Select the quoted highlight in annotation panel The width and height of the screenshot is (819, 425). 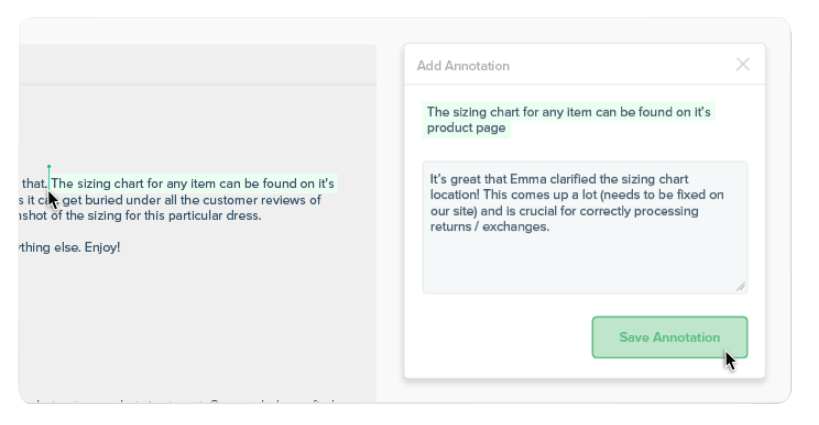(569, 120)
